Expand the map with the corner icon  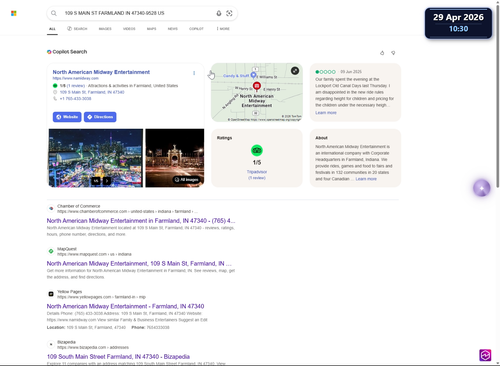pyautogui.click(x=295, y=71)
